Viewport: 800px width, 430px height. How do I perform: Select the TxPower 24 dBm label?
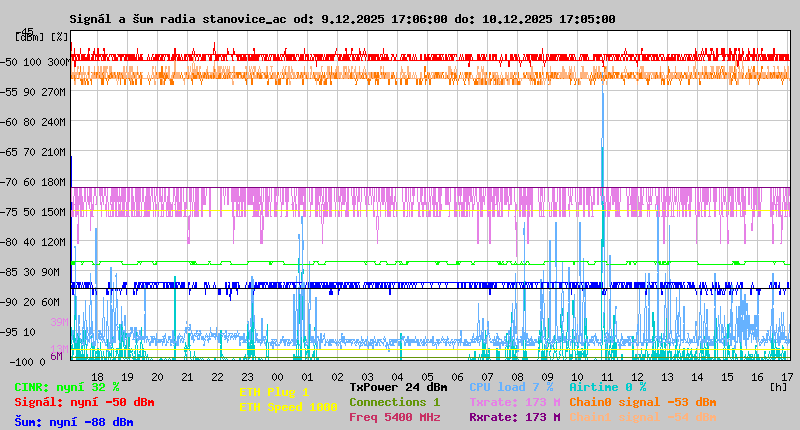(398, 386)
